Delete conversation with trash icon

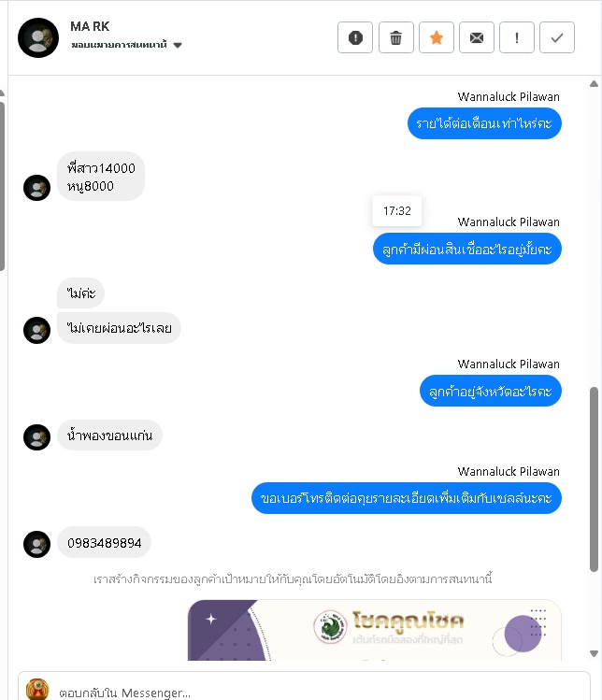coord(395,37)
